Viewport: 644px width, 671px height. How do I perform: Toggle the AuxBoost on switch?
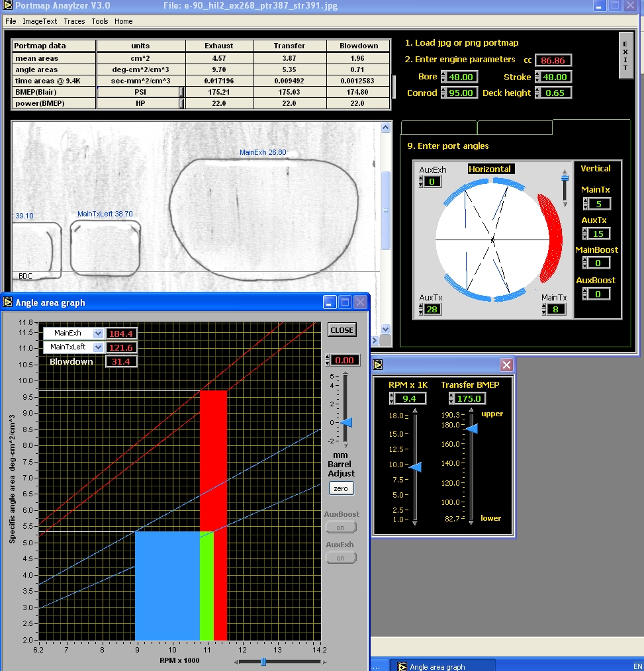click(341, 527)
